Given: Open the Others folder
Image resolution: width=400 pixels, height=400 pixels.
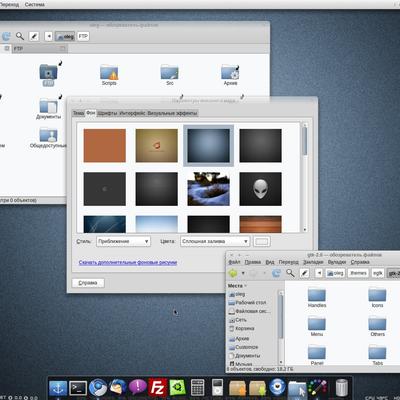Looking at the screenshot, I should click(x=377, y=327).
